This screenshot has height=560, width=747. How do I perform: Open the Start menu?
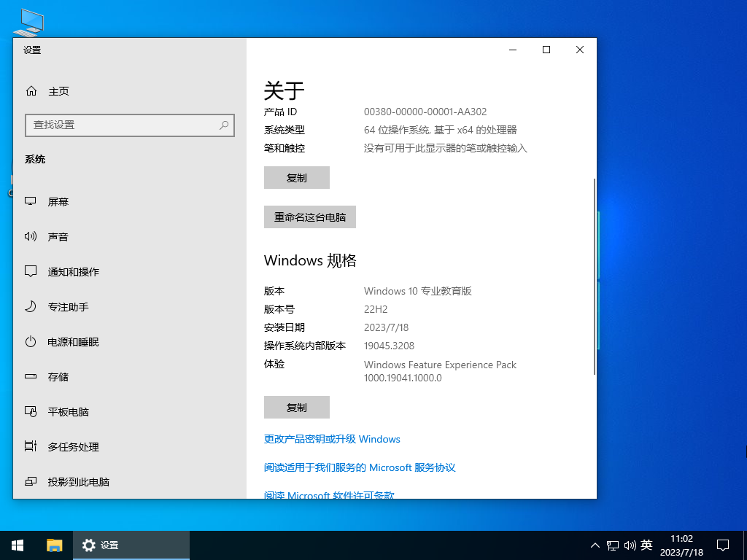click(17, 545)
